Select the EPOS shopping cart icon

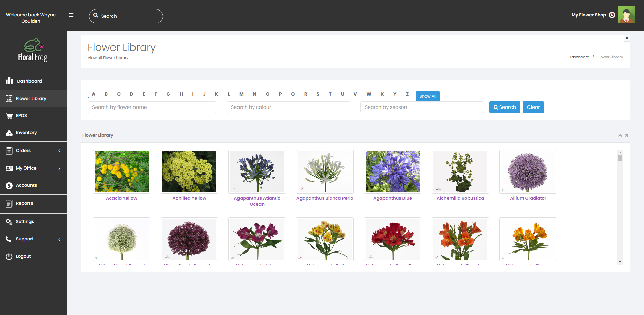point(8,115)
